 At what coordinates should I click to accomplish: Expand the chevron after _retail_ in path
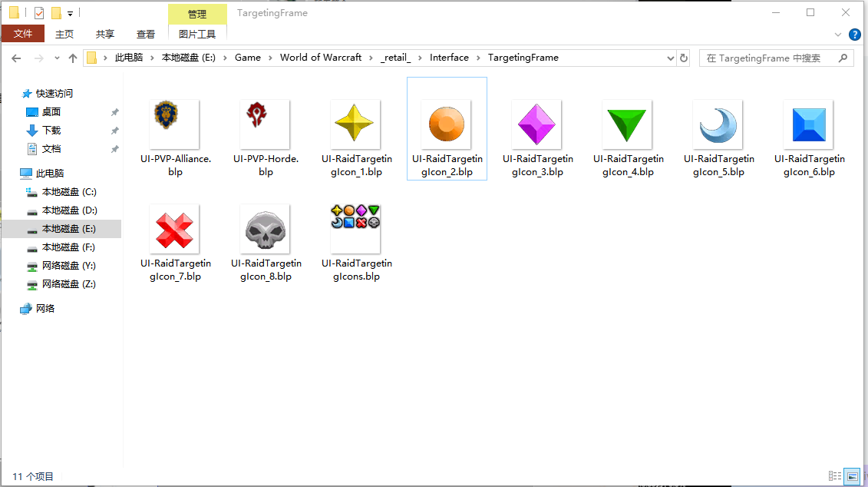click(x=420, y=58)
